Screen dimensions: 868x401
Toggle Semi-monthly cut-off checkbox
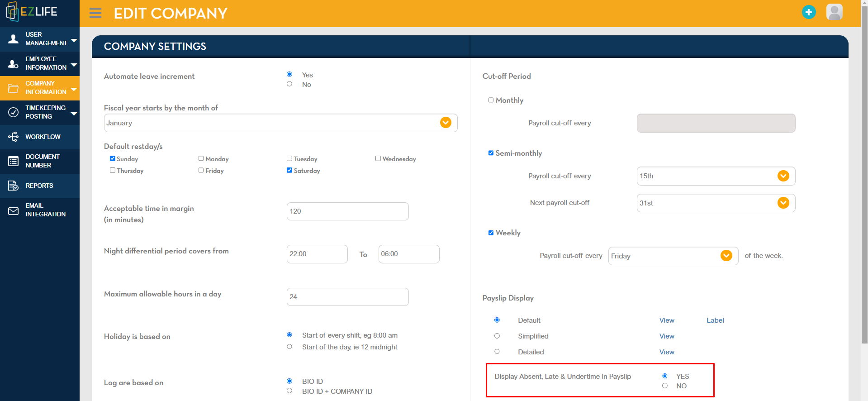tap(491, 153)
